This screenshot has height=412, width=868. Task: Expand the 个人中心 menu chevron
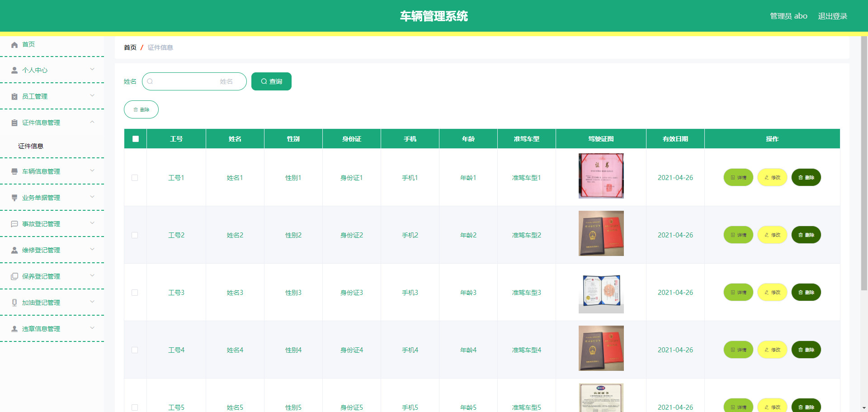pos(92,69)
